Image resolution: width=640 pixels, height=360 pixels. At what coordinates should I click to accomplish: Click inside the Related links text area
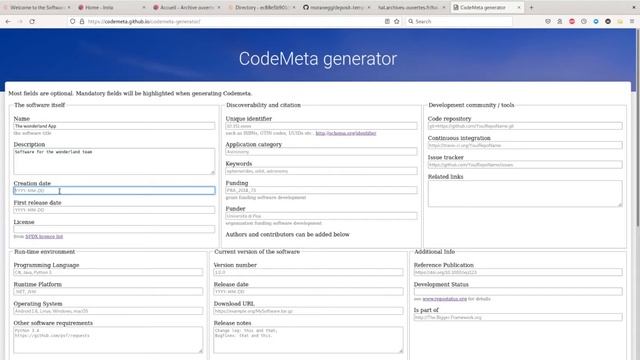coord(525,193)
